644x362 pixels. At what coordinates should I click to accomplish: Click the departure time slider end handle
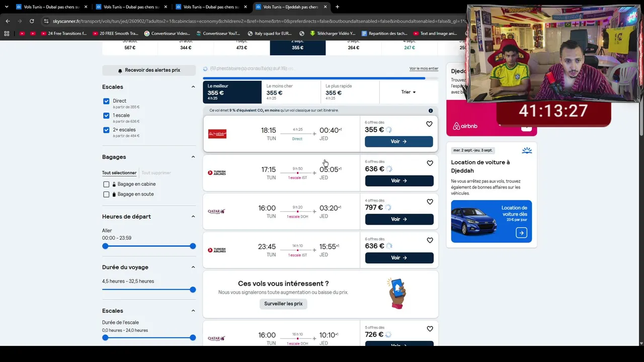point(193,246)
